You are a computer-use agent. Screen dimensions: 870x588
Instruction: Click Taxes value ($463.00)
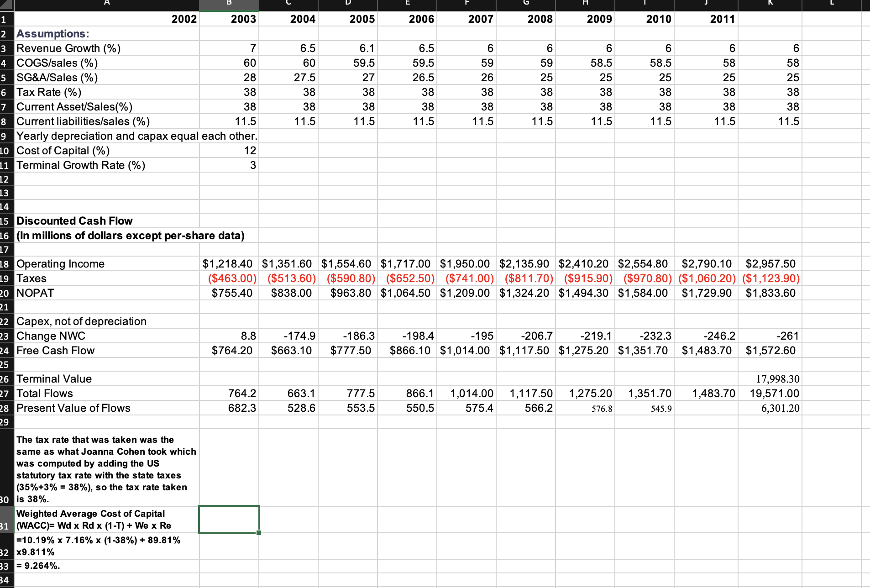[229, 278]
